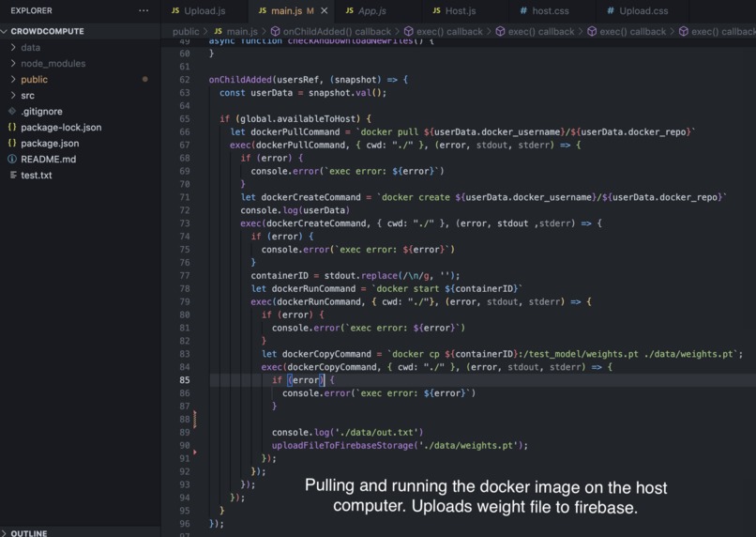Click the onChildAdded() callback breadcrumb
756x537 pixels.
pyautogui.click(x=337, y=31)
